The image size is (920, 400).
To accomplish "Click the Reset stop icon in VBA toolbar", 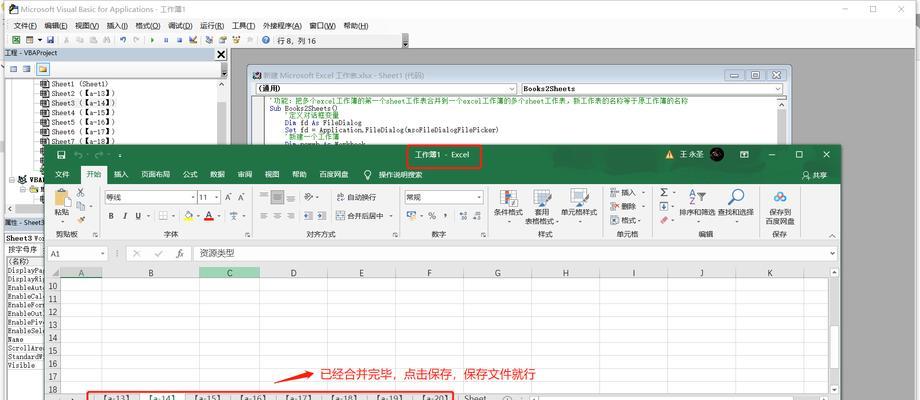I will pyautogui.click(x=178, y=40).
